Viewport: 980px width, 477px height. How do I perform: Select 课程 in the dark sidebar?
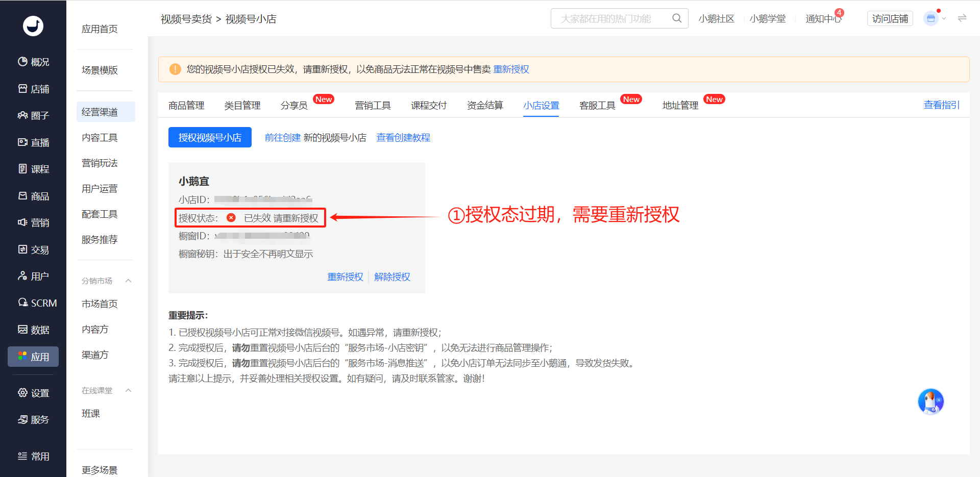tap(33, 169)
